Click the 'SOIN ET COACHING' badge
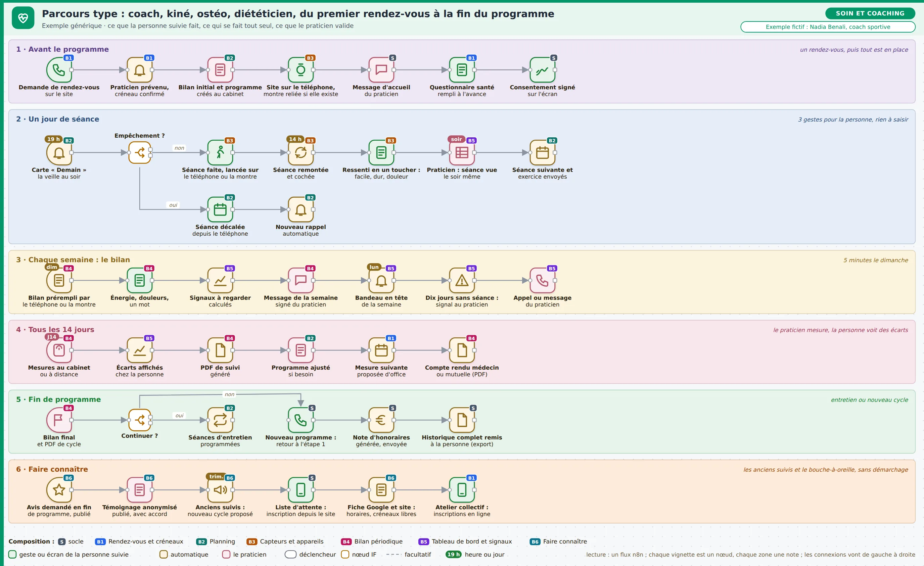Screen dimensions: 924x566 point(870,13)
